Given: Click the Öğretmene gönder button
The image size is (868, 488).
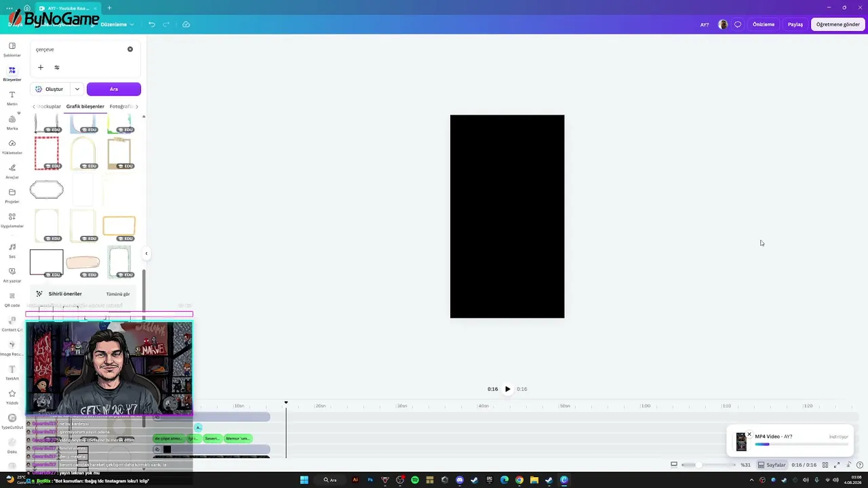Looking at the screenshot, I should [838, 24].
